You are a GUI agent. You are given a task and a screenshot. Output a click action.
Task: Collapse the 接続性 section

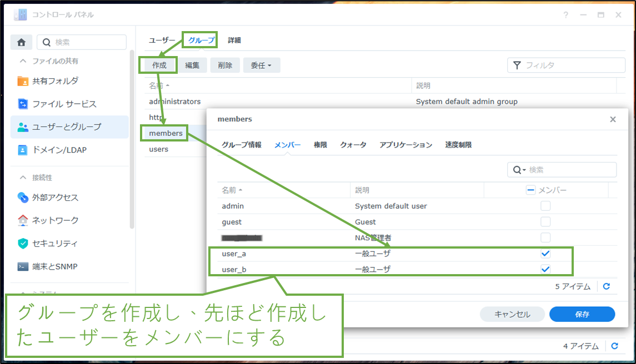23,178
